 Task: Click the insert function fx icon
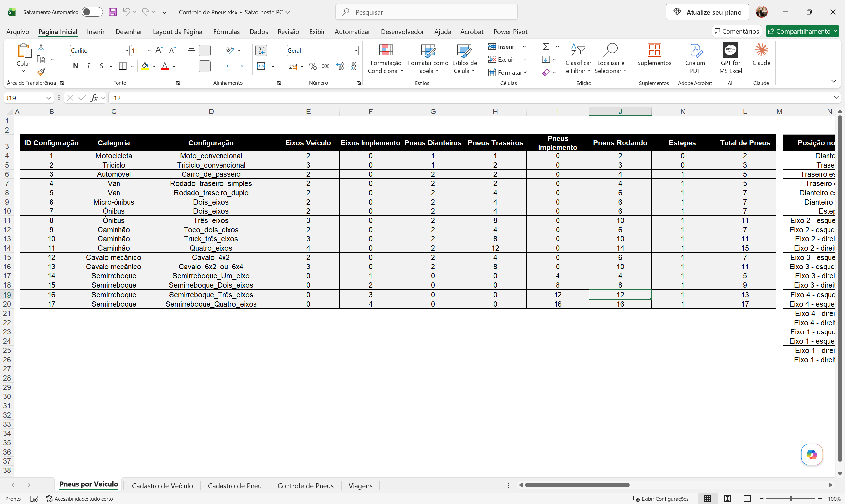(94, 98)
